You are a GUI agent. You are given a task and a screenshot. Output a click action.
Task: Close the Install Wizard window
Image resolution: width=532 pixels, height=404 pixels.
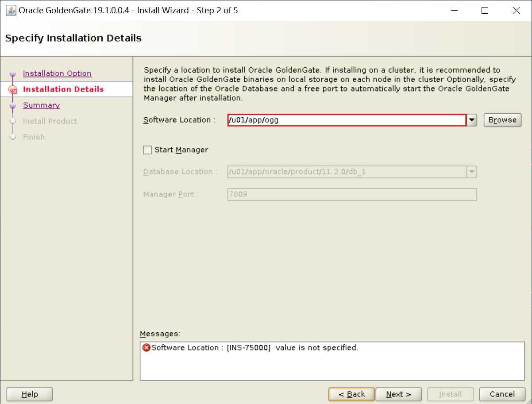(x=516, y=11)
